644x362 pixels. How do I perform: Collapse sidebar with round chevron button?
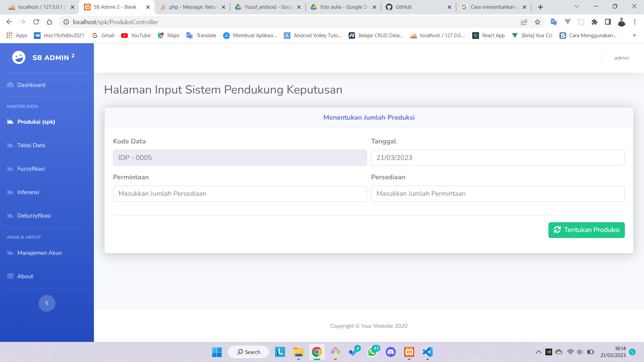click(47, 303)
